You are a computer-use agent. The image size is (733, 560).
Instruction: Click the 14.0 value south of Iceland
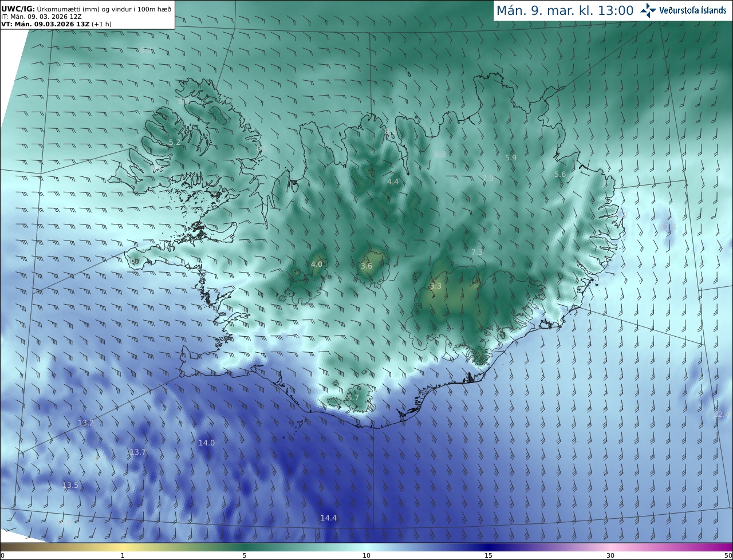click(x=207, y=443)
